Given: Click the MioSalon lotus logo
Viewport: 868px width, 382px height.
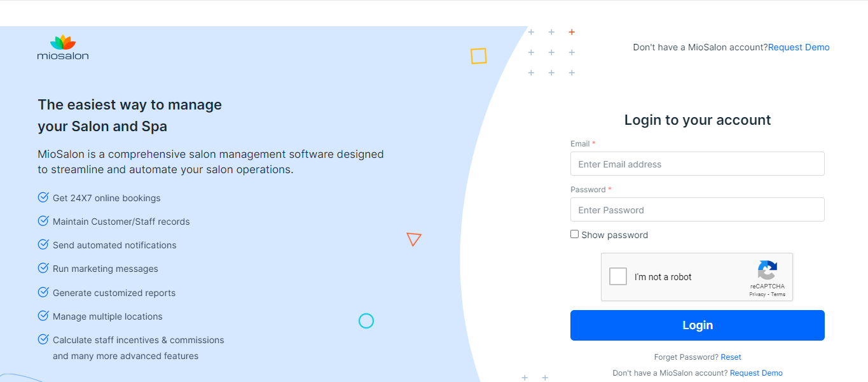Looking at the screenshot, I should [x=63, y=48].
